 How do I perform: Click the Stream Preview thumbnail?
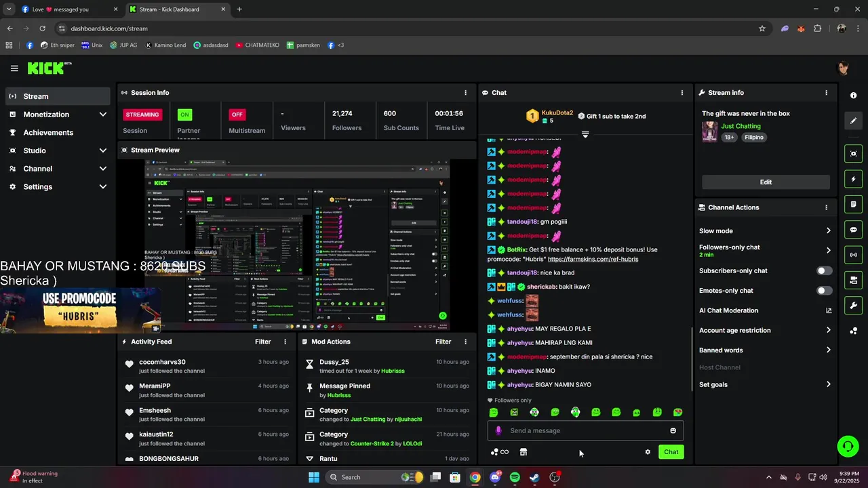point(297,245)
